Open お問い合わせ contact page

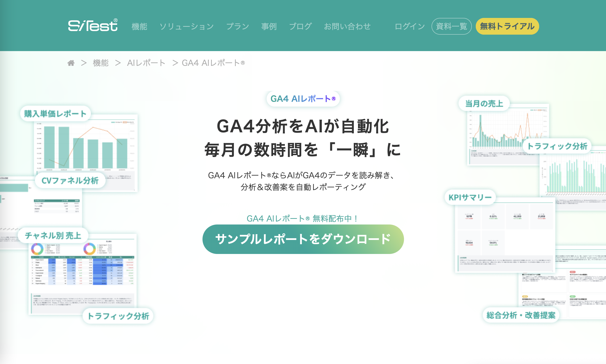tap(347, 26)
